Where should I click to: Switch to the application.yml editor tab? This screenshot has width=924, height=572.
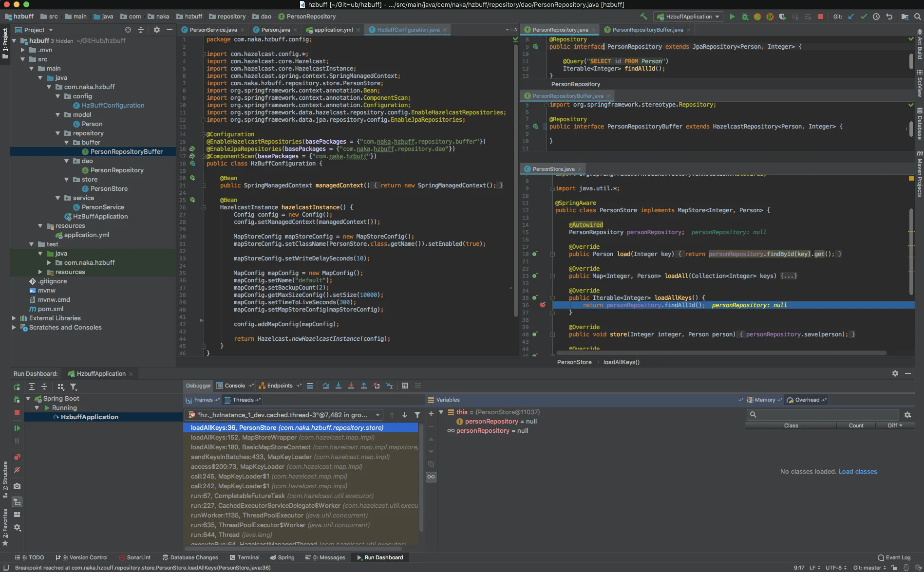(x=333, y=30)
